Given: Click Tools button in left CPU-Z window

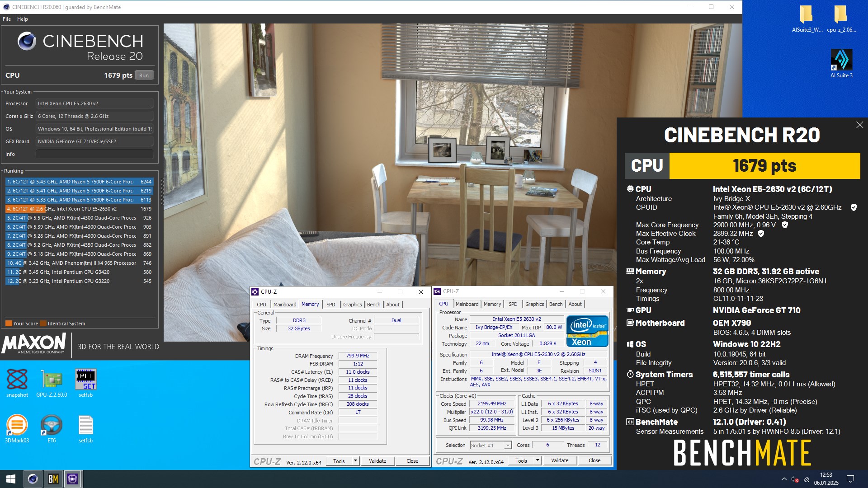Looking at the screenshot, I should (x=339, y=461).
